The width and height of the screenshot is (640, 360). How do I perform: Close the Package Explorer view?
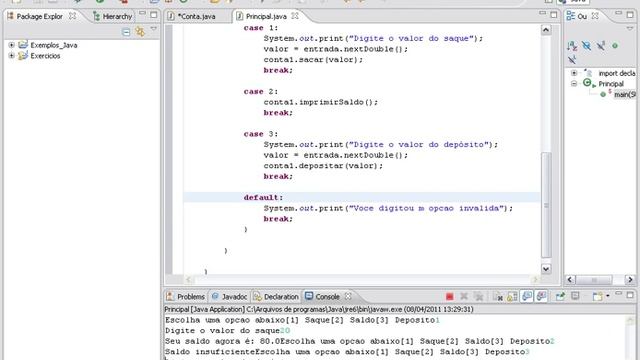click(72, 16)
